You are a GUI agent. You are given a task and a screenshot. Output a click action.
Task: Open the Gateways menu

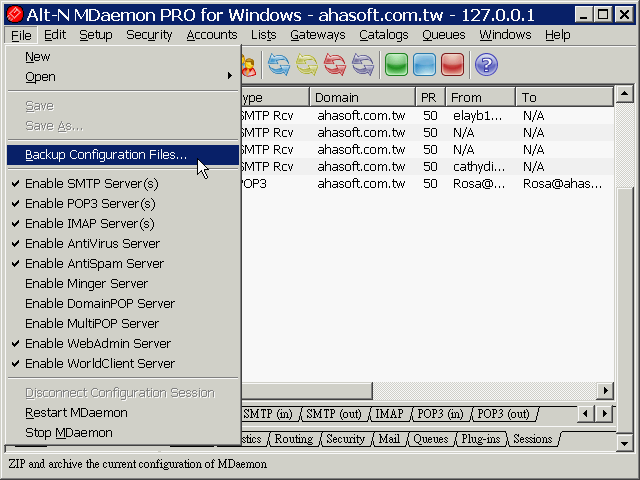(318, 35)
